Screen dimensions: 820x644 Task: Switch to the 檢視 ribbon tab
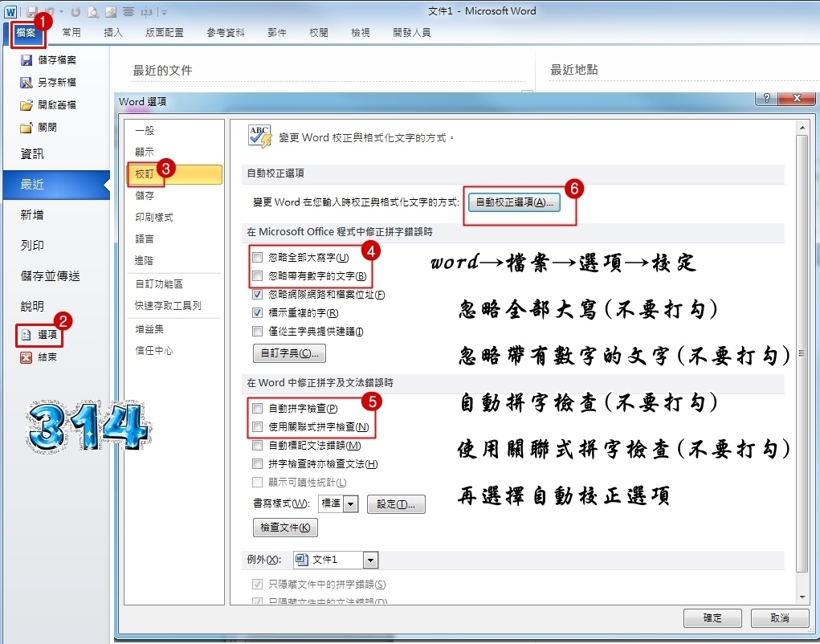[361, 33]
